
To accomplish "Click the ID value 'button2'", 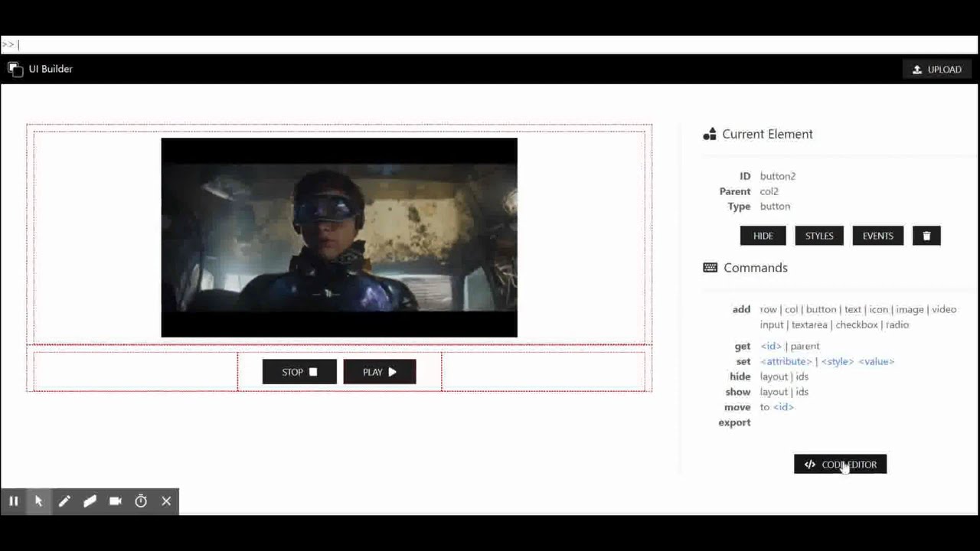I will coord(778,176).
